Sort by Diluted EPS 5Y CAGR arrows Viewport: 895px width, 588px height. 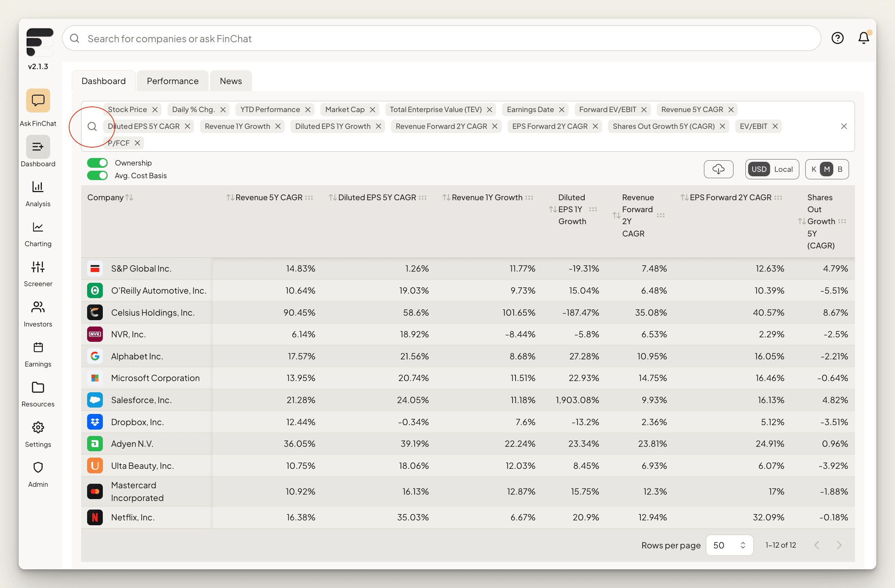click(x=333, y=197)
